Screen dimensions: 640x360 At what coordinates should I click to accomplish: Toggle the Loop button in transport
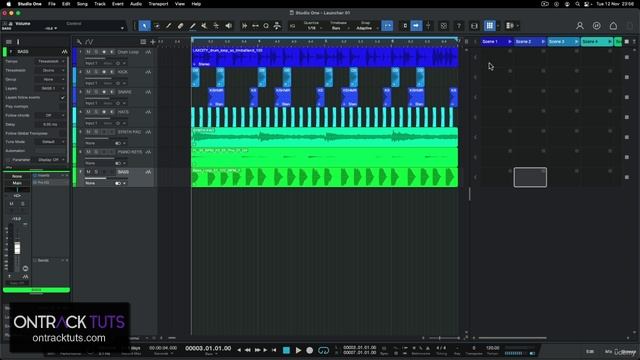click(x=323, y=350)
